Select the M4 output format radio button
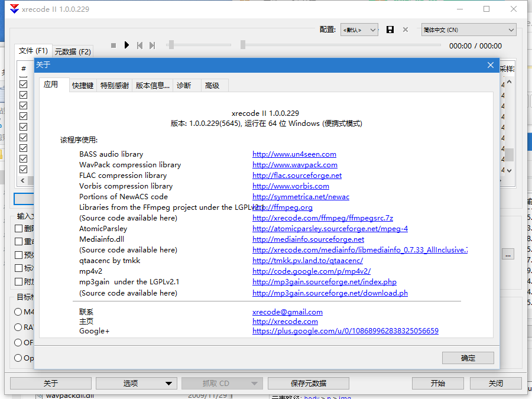 tap(18, 312)
